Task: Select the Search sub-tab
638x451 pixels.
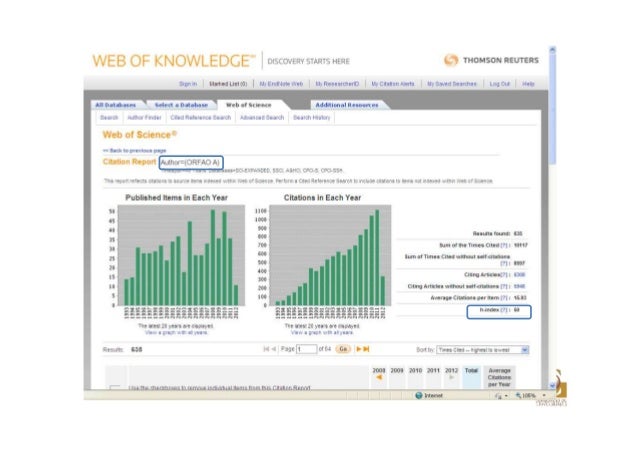Action: [x=109, y=117]
